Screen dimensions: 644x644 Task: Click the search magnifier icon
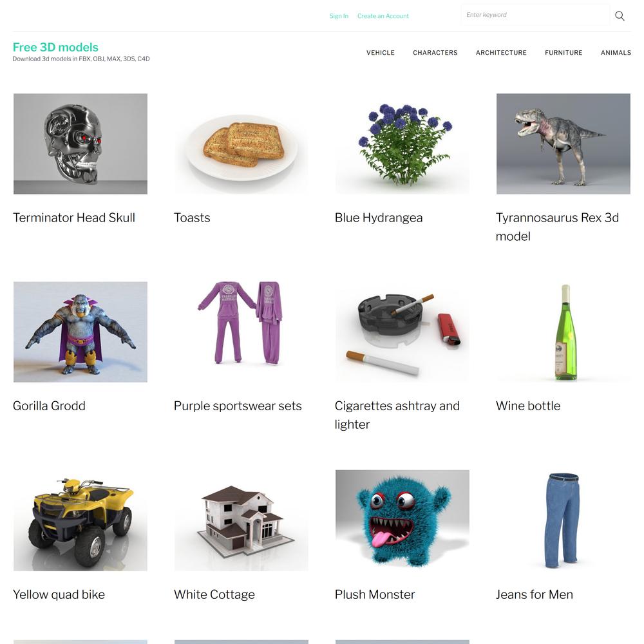pyautogui.click(x=620, y=15)
